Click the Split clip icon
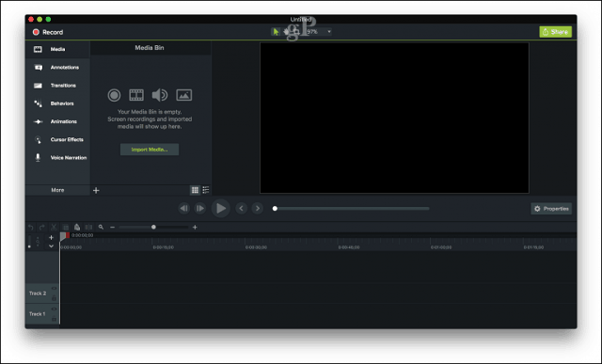Screen dimensions: 602x364 tap(88, 228)
